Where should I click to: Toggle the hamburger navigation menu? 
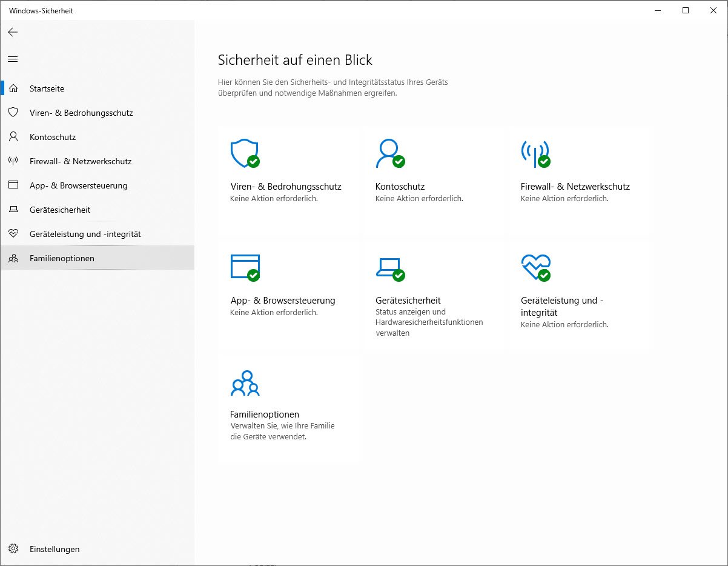[x=13, y=59]
